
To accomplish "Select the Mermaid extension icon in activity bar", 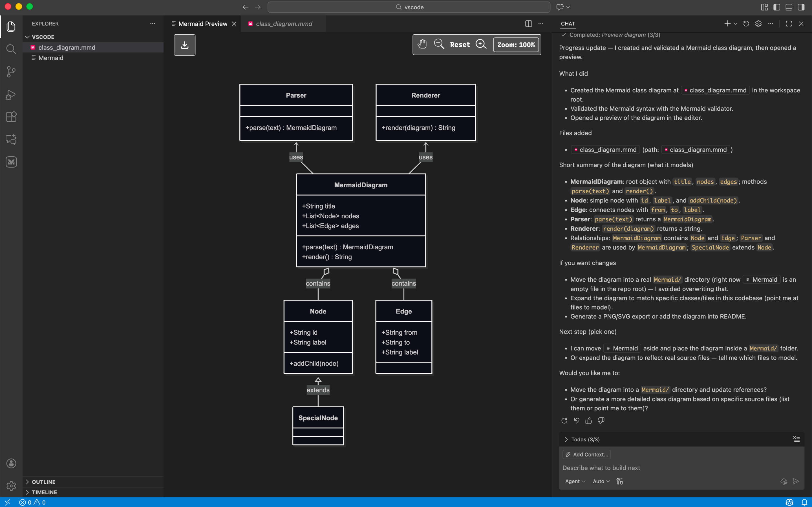I will (x=11, y=162).
